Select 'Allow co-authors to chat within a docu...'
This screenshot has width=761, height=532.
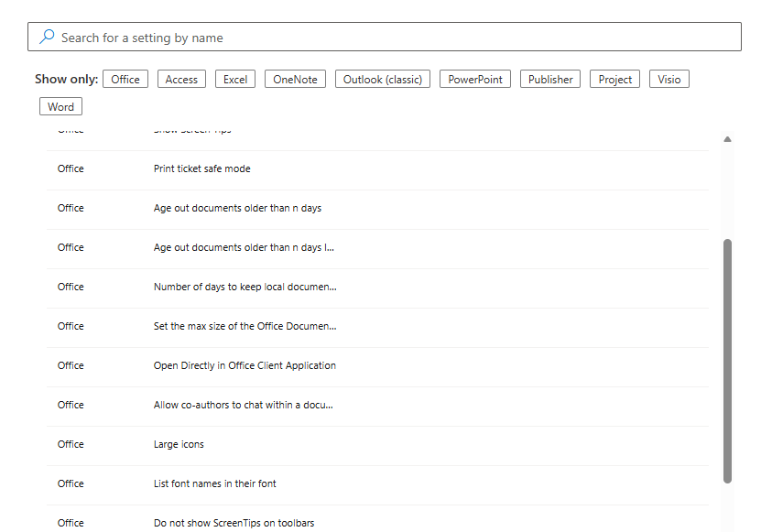pyautogui.click(x=377, y=407)
